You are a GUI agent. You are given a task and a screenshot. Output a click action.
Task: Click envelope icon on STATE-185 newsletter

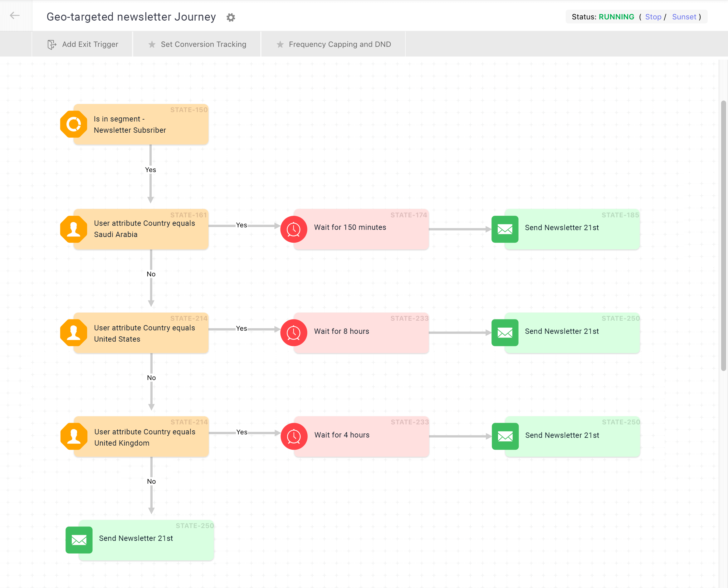(x=505, y=229)
